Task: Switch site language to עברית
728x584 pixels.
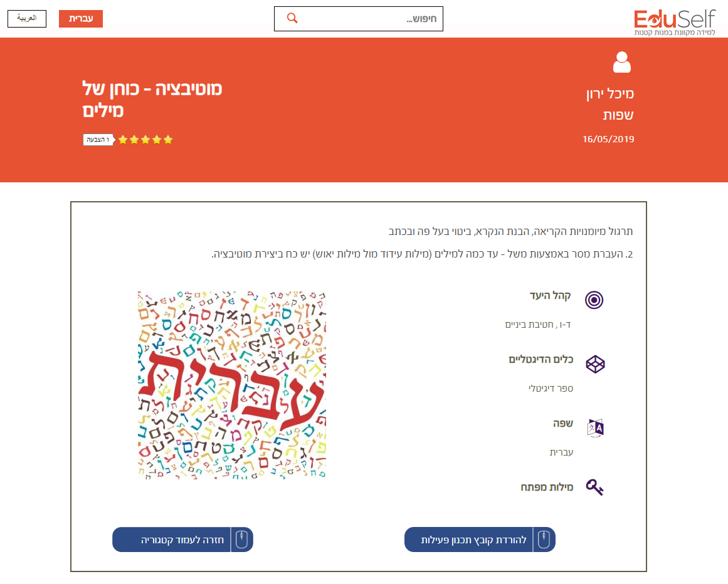Action: pyautogui.click(x=81, y=19)
